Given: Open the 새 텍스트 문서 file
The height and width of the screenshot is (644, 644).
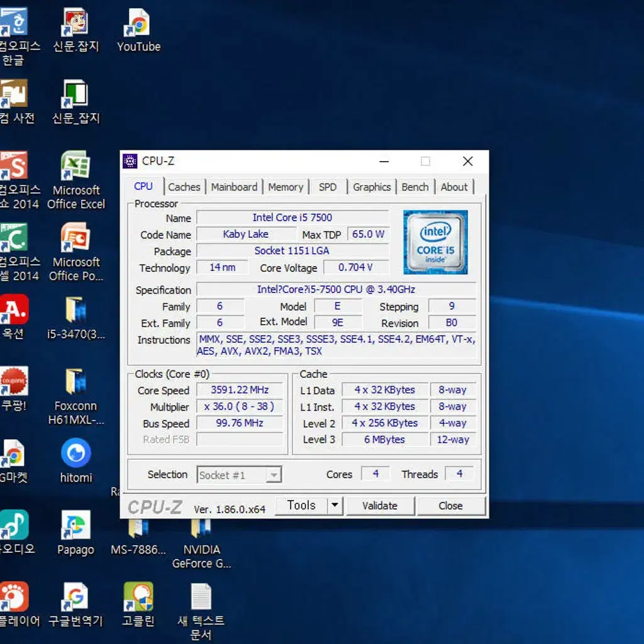Looking at the screenshot, I should [201, 611].
